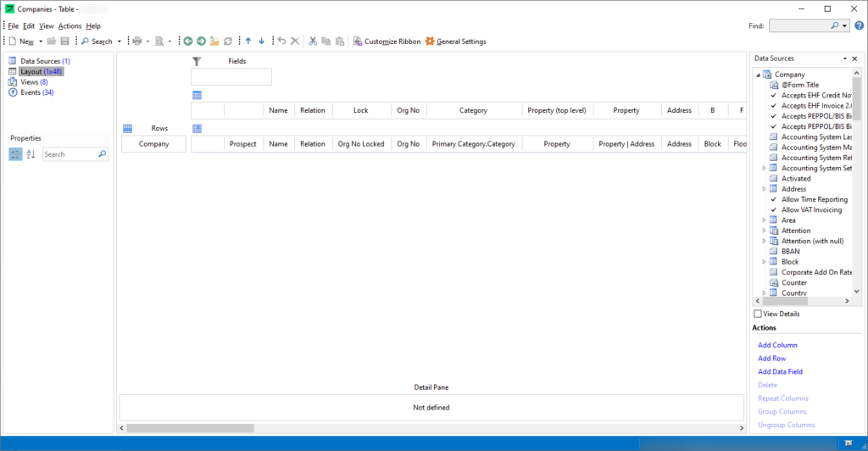Click the Refresh icon in toolbar
The image size is (868, 451).
pyautogui.click(x=228, y=42)
